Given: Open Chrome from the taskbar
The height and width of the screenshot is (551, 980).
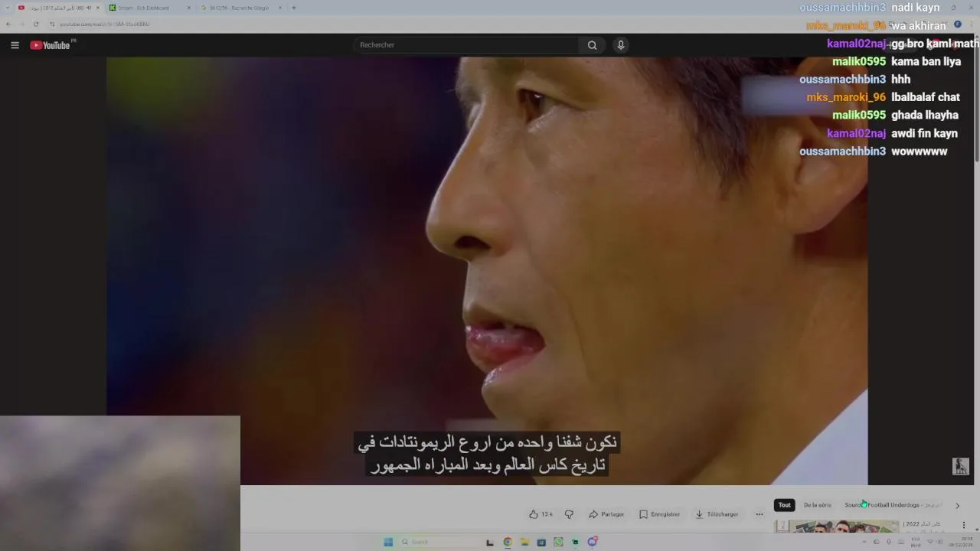Looking at the screenshot, I should [507, 542].
